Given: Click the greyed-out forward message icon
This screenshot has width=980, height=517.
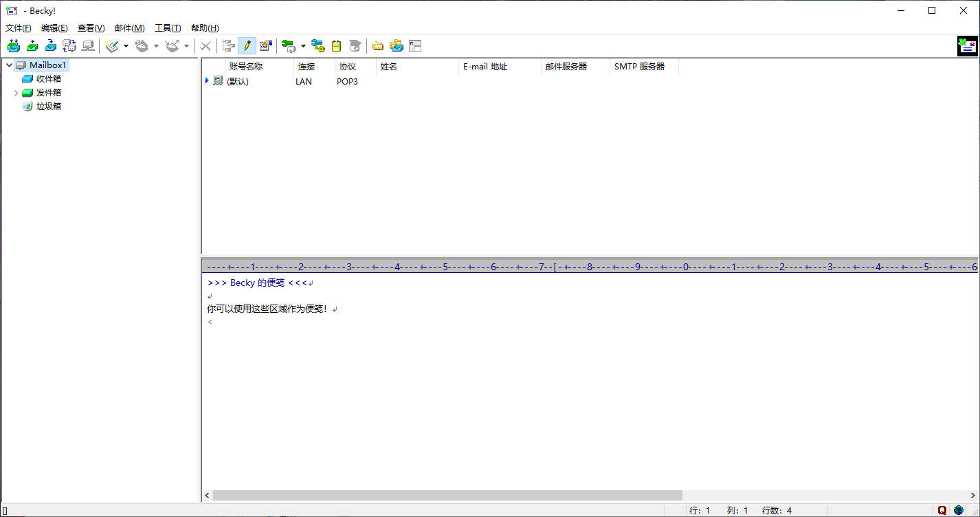Looking at the screenshot, I should click(172, 46).
